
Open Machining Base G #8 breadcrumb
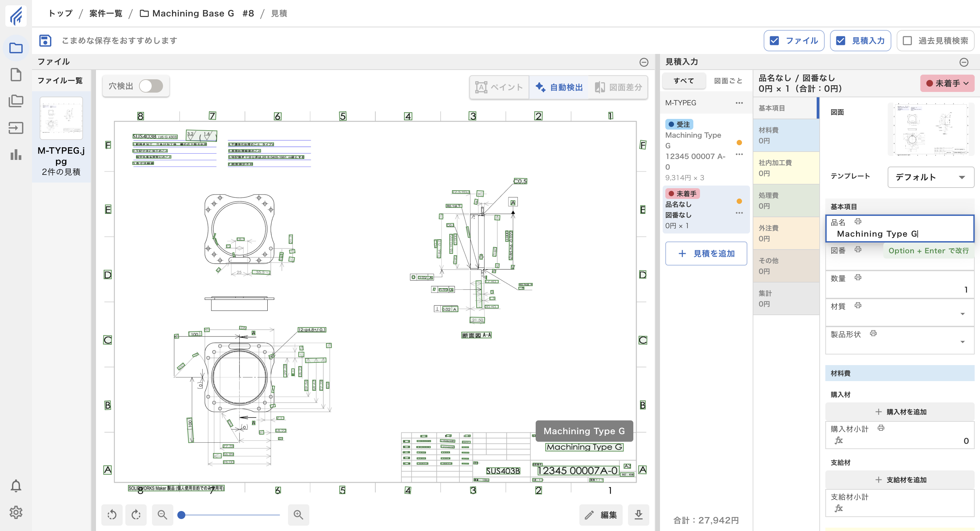(197, 13)
